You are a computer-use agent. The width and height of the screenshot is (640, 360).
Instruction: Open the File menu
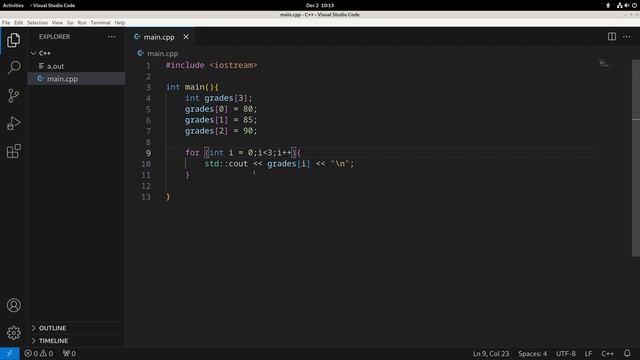(6, 23)
